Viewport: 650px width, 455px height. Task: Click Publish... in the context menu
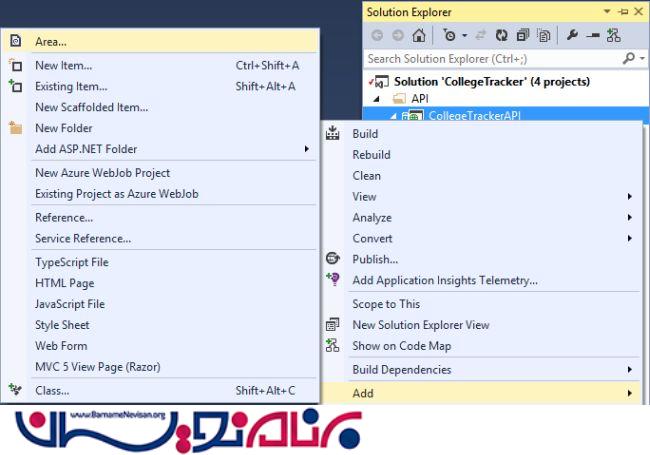coord(375,259)
